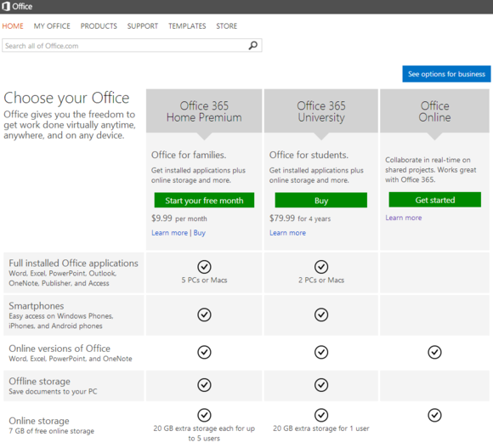Click University checkmark for Online storage
Image resolution: width=493 pixels, height=448 pixels.
point(321,415)
